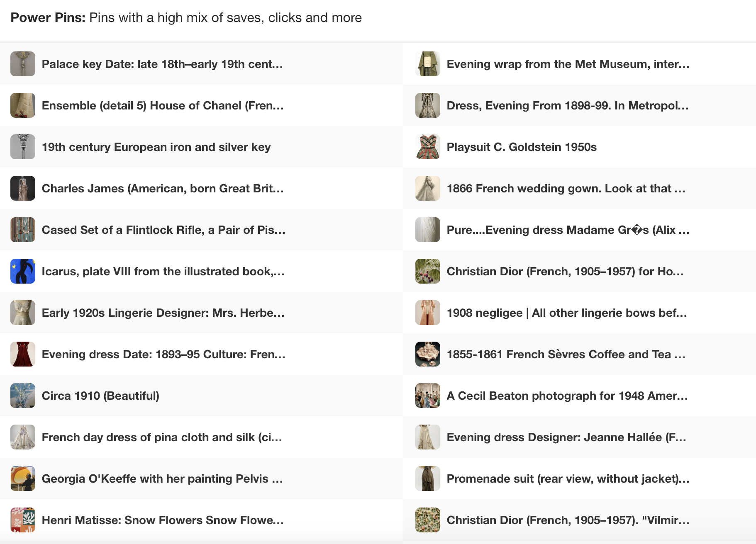Viewport: 756px width, 544px height.
Task: Open the Ensemble House of Chanel pin
Action: tap(163, 105)
